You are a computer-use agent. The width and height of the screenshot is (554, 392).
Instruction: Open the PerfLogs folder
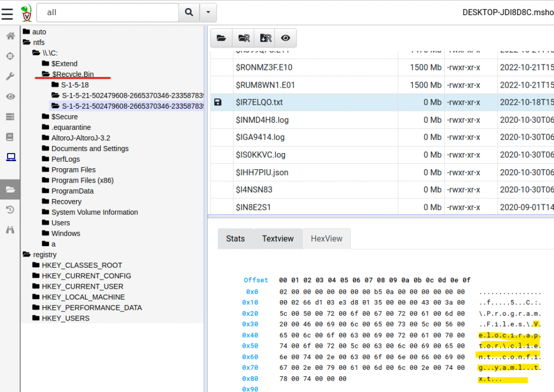tap(61, 159)
